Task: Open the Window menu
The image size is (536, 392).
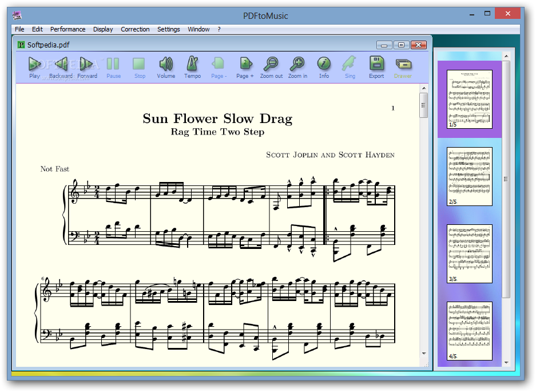Action: [x=198, y=29]
